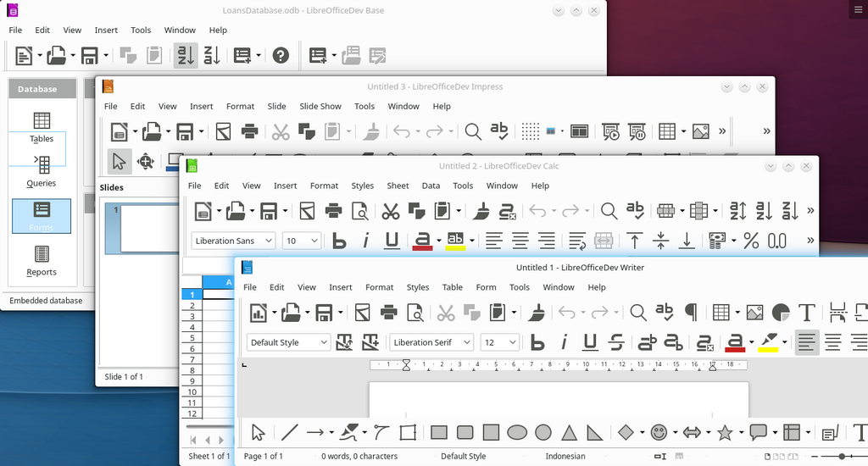Toggle Bold formatting in Writer
The width and height of the screenshot is (868, 466).
pos(537,342)
